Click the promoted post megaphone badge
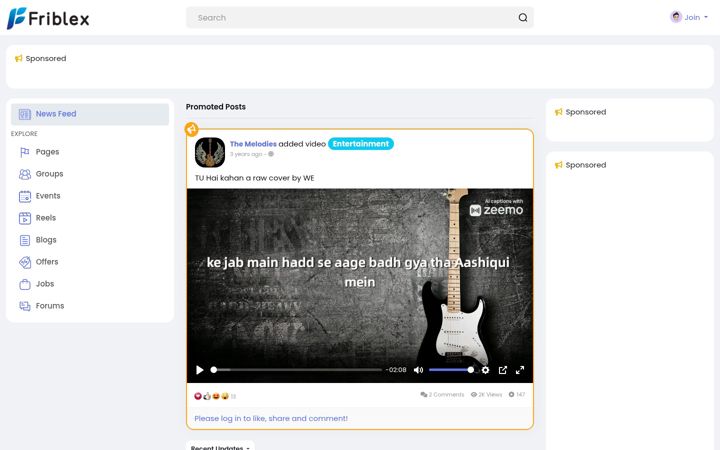Image resolution: width=720 pixels, height=450 pixels. (x=191, y=129)
